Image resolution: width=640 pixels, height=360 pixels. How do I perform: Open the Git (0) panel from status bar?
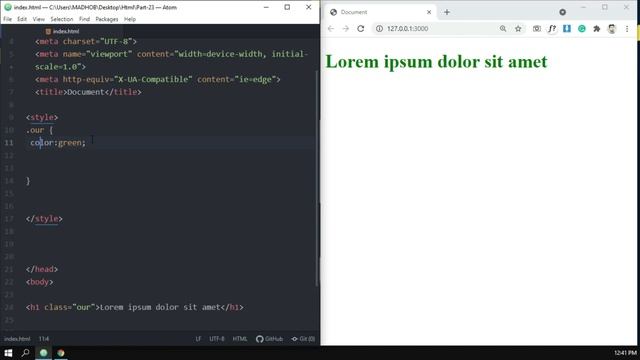coord(303,339)
